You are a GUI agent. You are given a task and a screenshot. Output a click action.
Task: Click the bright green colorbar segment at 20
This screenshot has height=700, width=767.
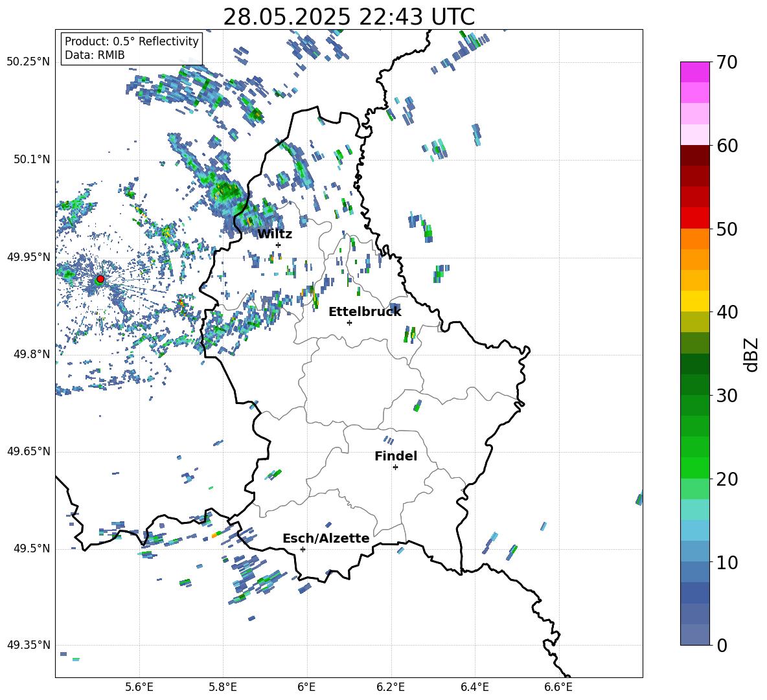[x=695, y=468]
